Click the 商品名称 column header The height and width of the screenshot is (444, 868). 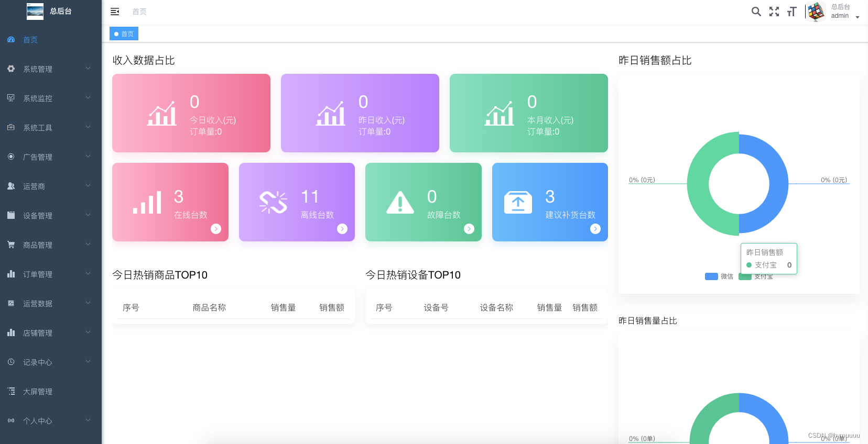pyautogui.click(x=209, y=308)
